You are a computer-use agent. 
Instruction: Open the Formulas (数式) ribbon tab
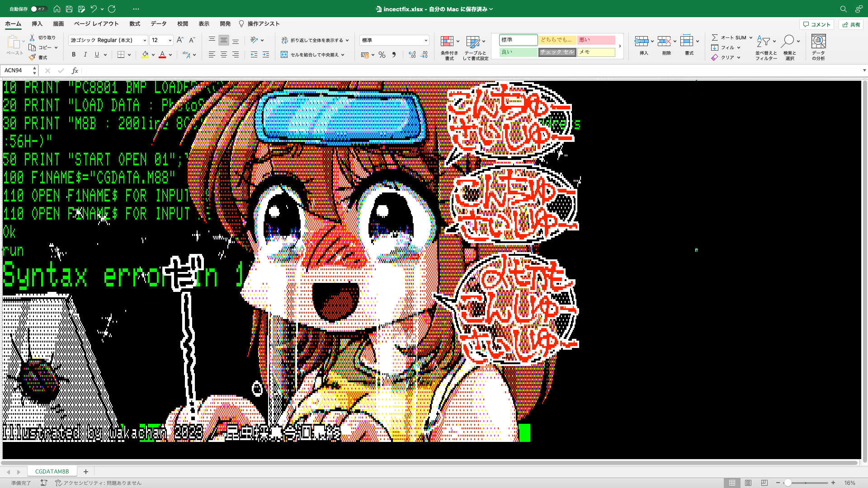click(x=135, y=23)
